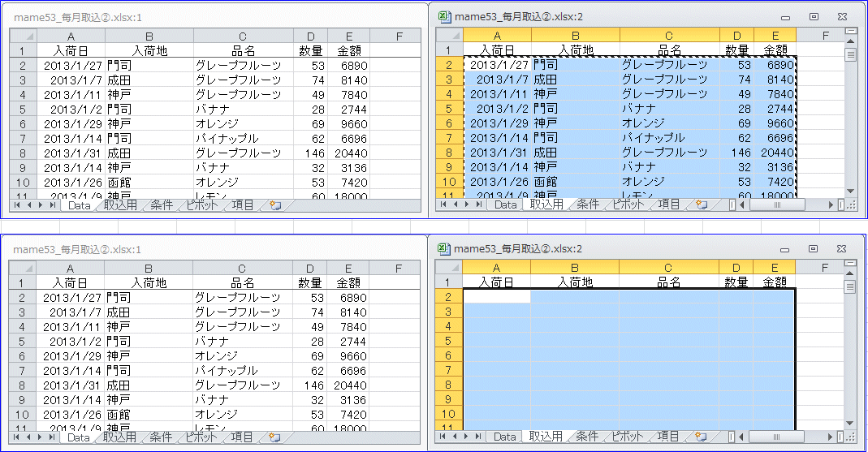Image resolution: width=868 pixels, height=452 pixels.
Task: Select column F header in upper-right window
Action: tap(826, 36)
